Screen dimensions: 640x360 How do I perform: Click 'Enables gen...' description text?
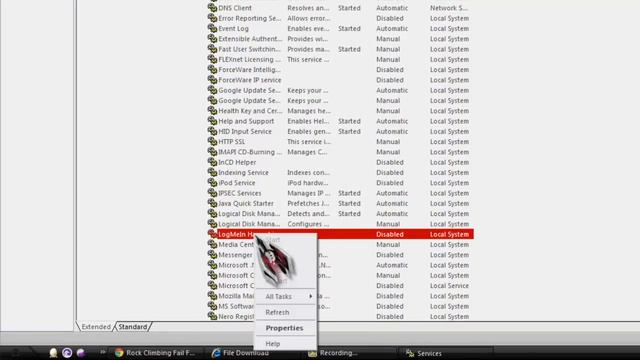[x=309, y=131]
